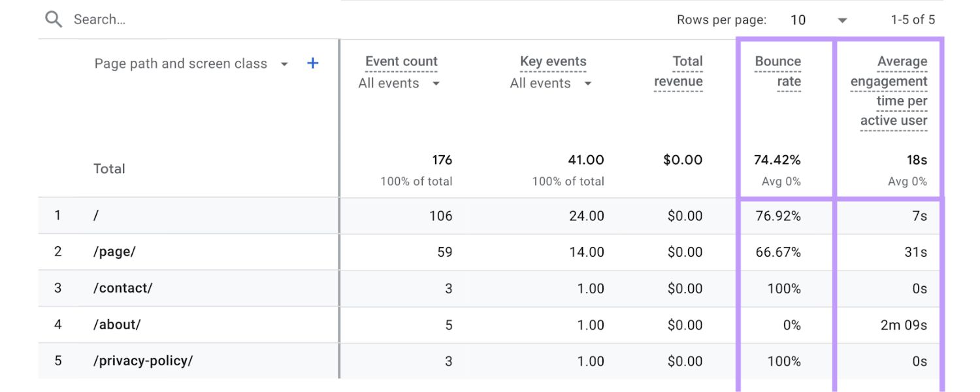
Task: Click the search magnifying glass icon
Action: pos(54,19)
